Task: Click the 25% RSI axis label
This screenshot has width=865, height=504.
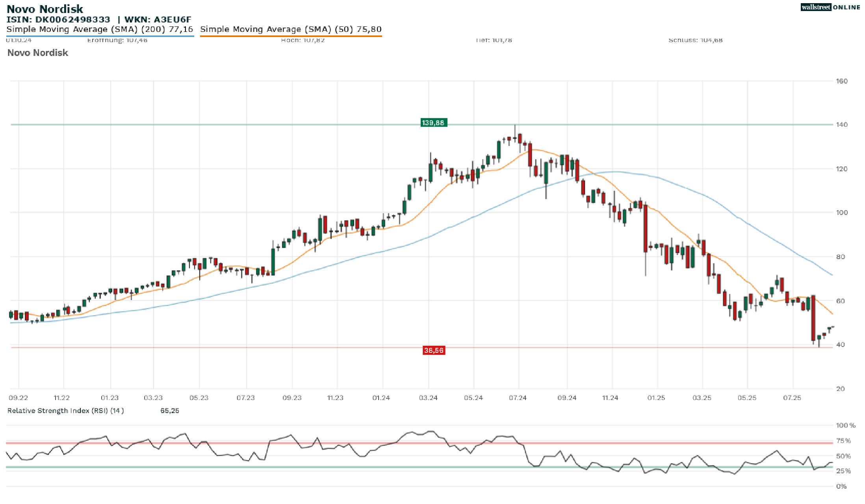Action: pyautogui.click(x=843, y=471)
